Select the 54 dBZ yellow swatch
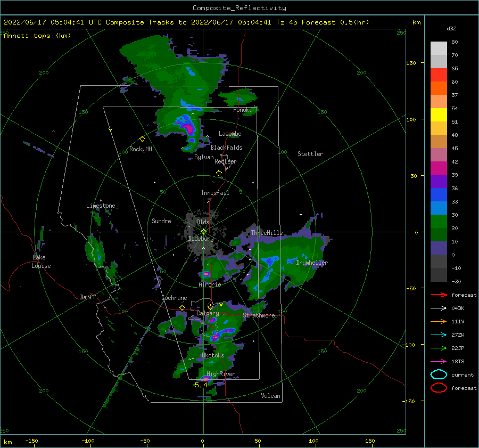Screen dimensions: 479x448 click(x=439, y=115)
